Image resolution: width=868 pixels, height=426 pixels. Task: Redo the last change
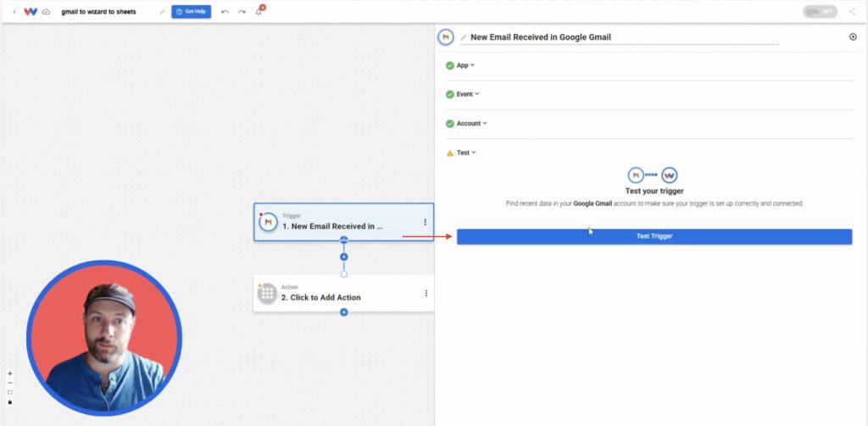point(242,12)
